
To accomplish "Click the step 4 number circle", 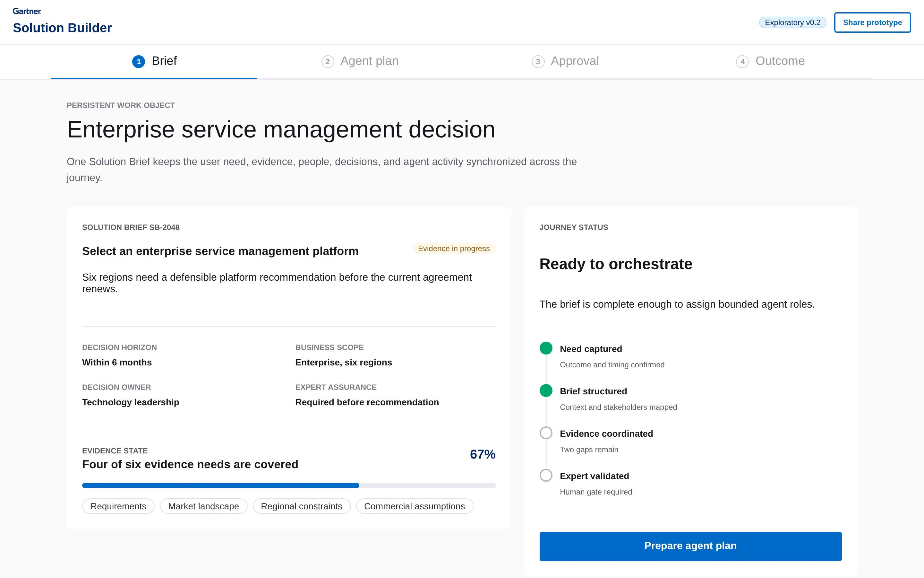I will [x=742, y=62].
